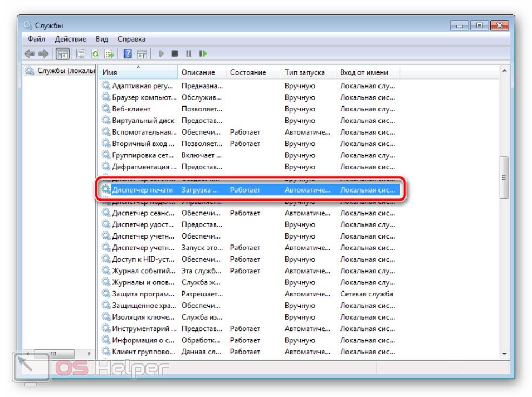Select the Диспетчер печати service

pyautogui.click(x=143, y=190)
